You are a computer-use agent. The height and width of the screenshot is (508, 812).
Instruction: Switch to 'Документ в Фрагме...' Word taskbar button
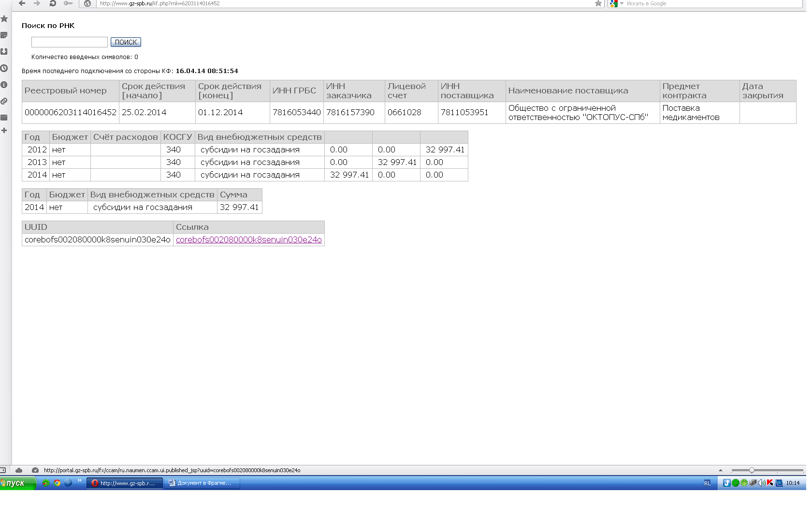202,483
